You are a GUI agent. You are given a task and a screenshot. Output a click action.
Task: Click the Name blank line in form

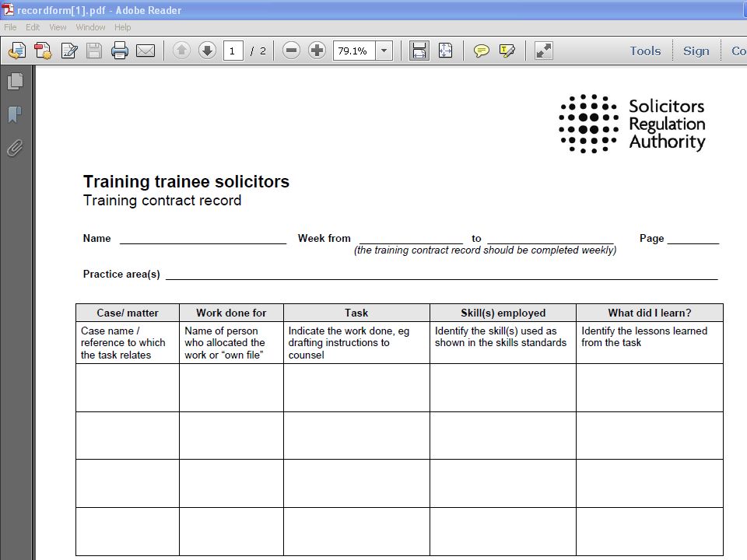click(x=203, y=240)
